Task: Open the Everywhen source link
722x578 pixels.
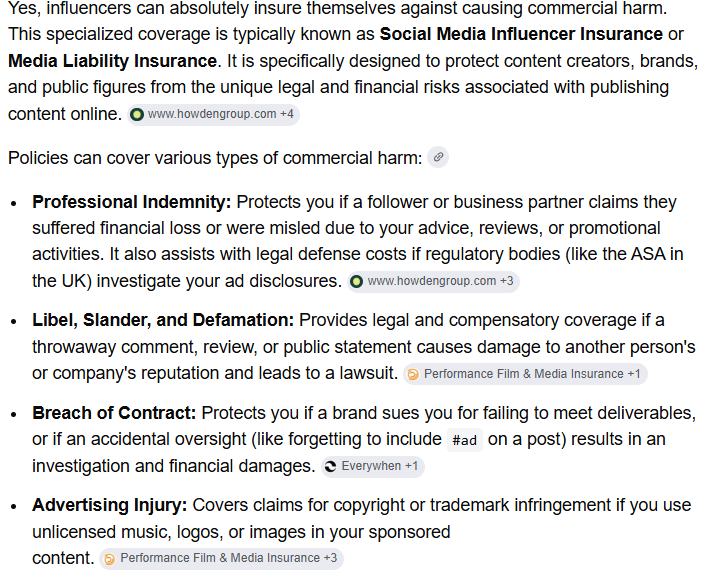Action: point(371,466)
